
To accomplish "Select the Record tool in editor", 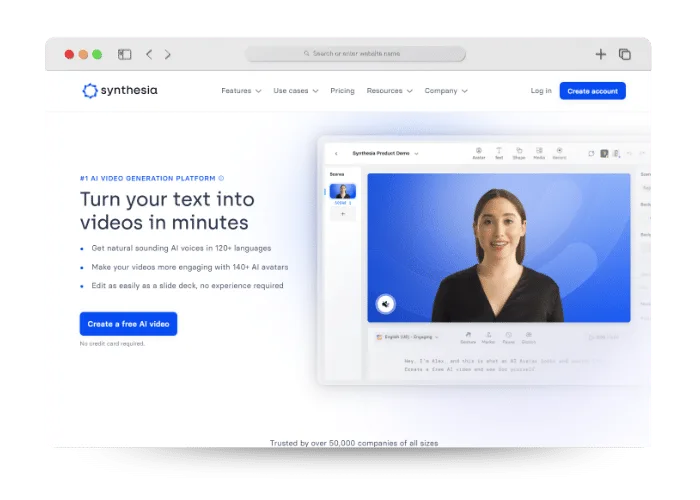I will [559, 153].
